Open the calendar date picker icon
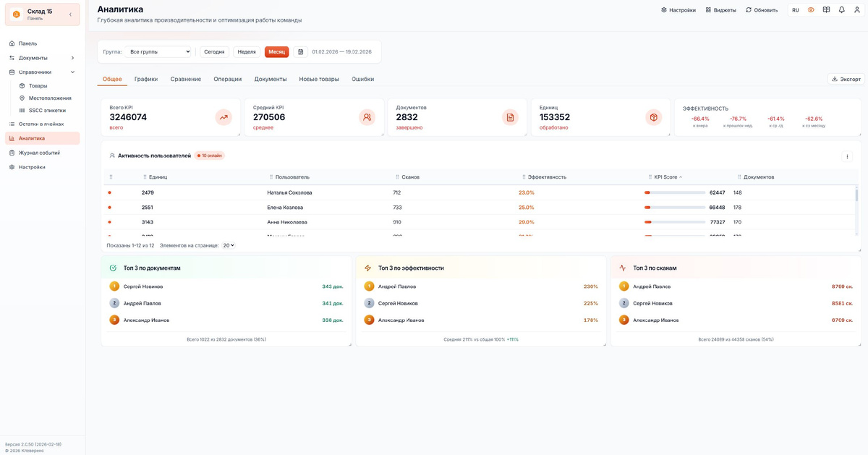Screen dimensions: 868x455 click(x=301, y=52)
